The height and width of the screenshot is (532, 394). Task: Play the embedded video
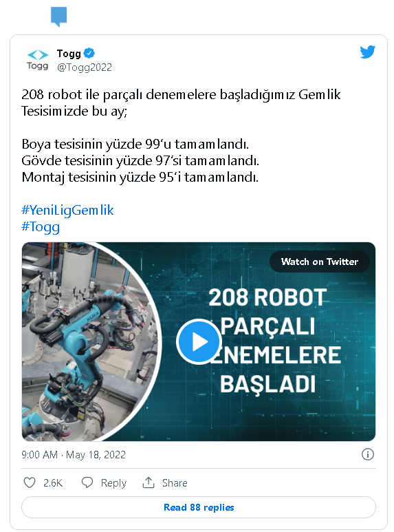pos(199,341)
